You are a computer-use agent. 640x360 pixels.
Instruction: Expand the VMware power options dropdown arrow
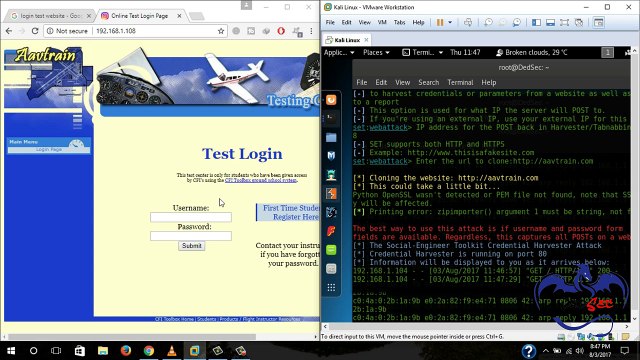(450, 22)
